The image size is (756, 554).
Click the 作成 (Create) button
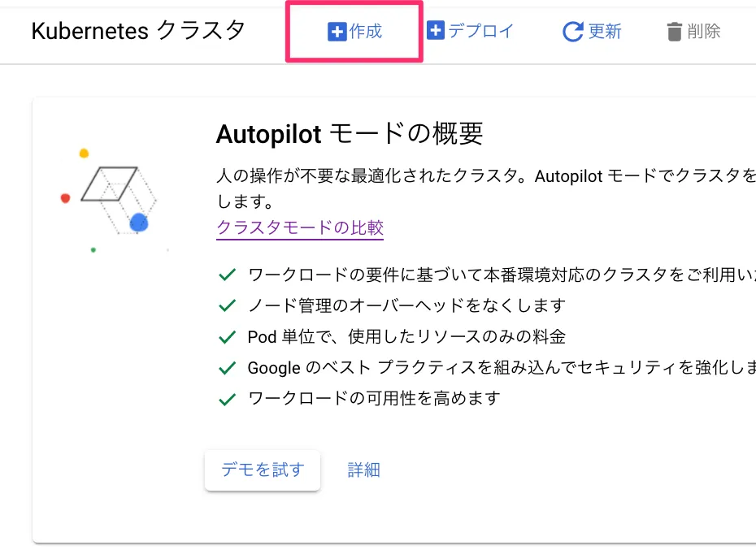(x=354, y=32)
